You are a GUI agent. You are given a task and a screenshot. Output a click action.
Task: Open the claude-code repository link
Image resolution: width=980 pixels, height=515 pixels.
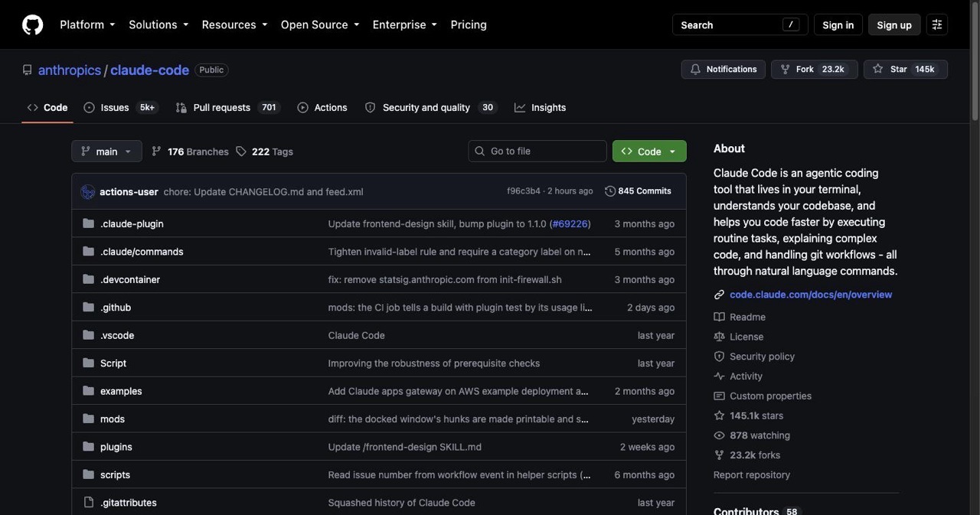[149, 70]
